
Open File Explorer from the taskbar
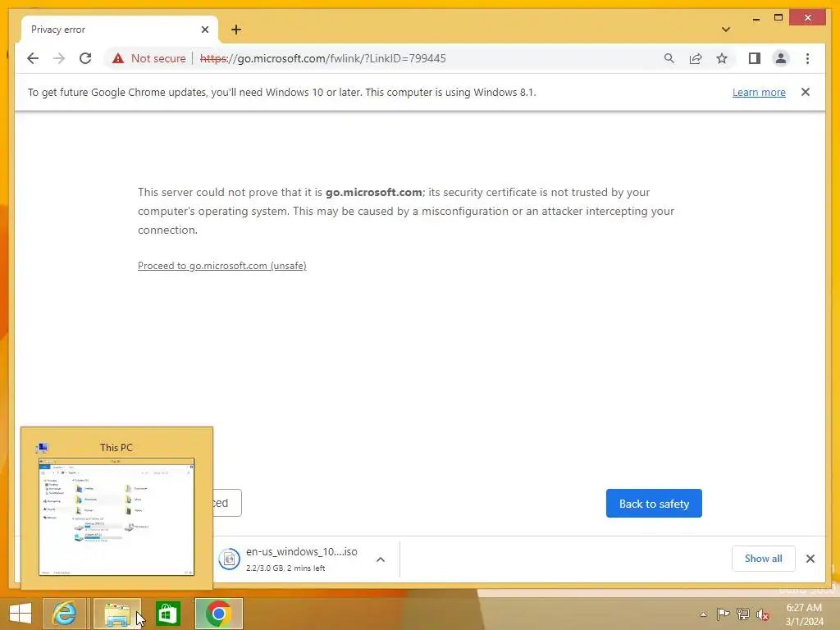point(116,614)
